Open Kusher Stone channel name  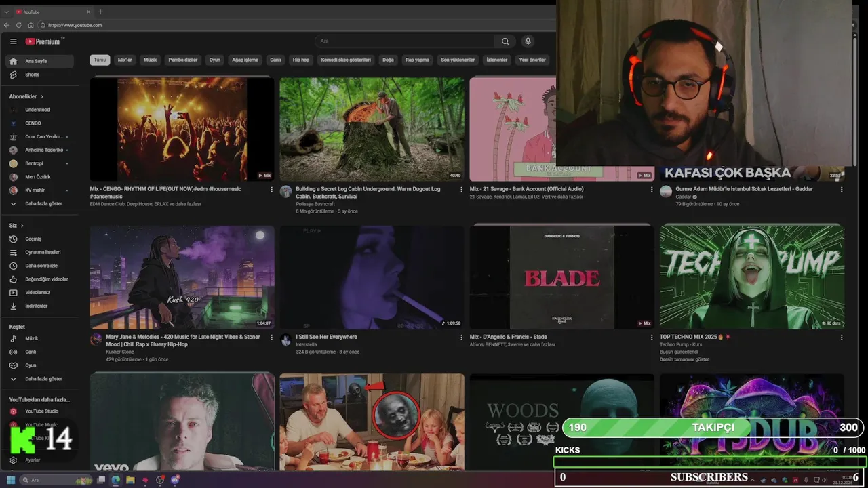[x=120, y=352]
